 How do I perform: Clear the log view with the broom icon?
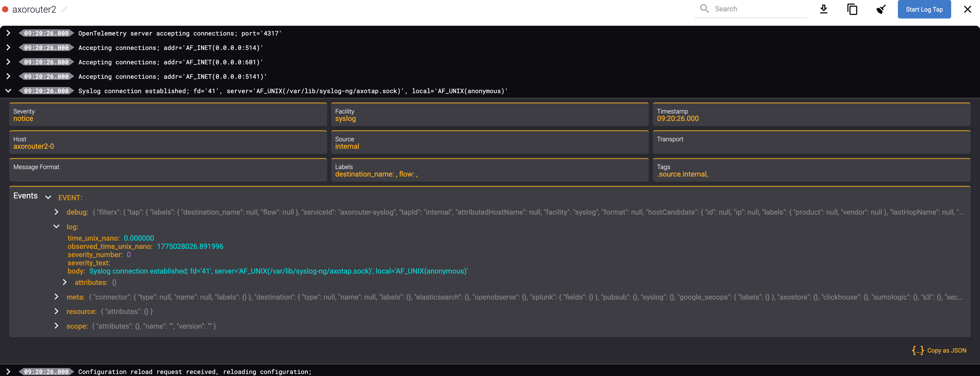(x=881, y=9)
